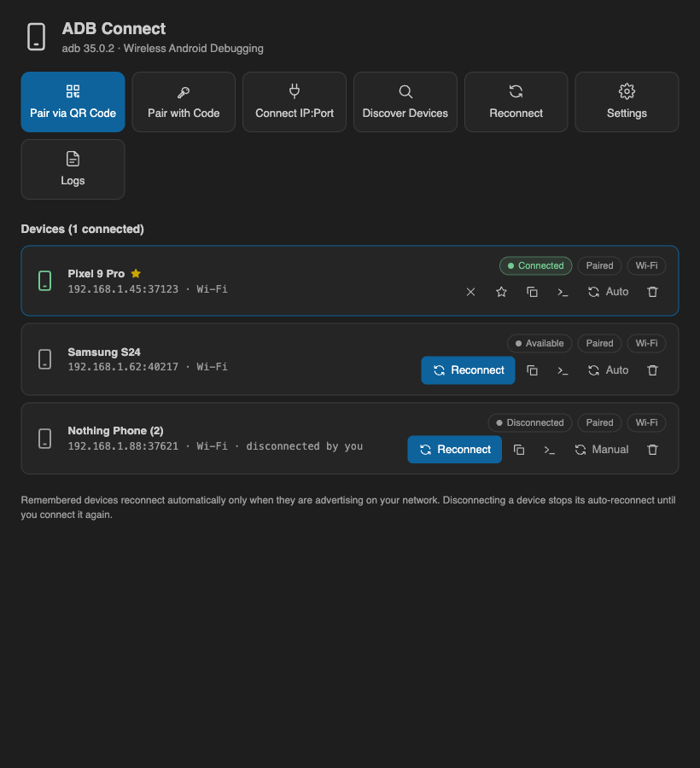Click the top Reconnect tile

[x=516, y=102]
